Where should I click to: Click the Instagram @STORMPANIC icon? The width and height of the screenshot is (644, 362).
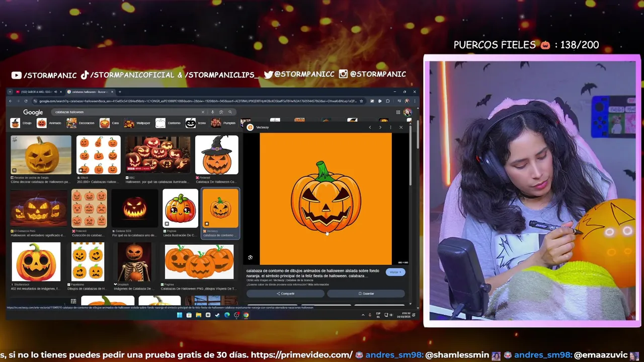pyautogui.click(x=343, y=74)
